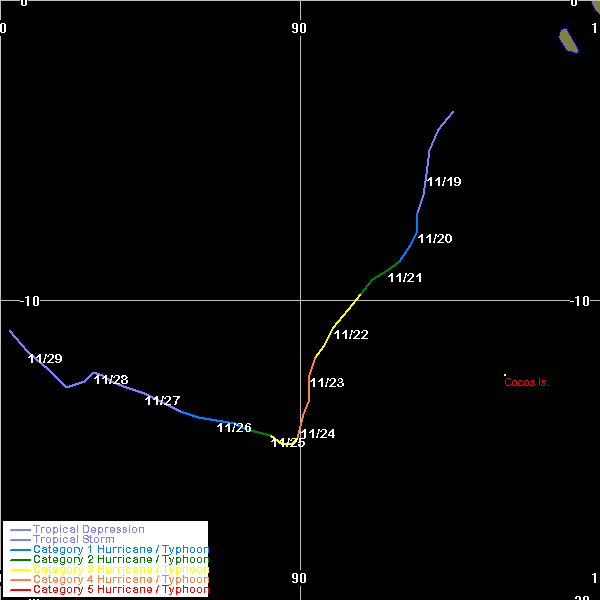
Task: Click the 11/26 track date label
Action: [234, 428]
